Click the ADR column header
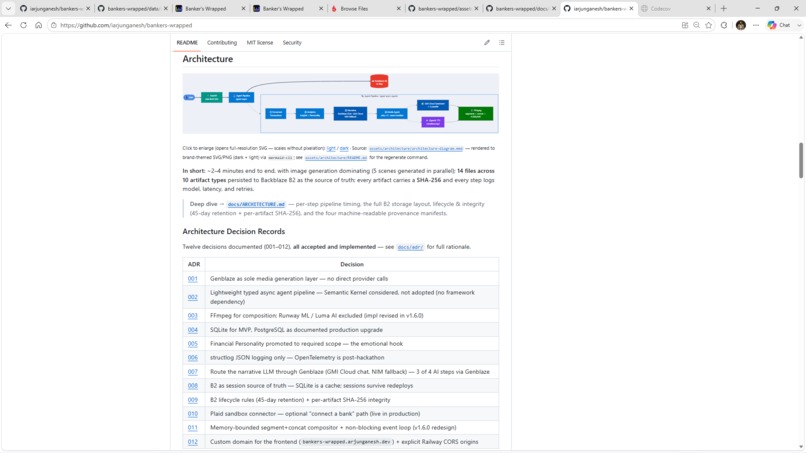Screen dimensions: 806x453 (x=194, y=264)
